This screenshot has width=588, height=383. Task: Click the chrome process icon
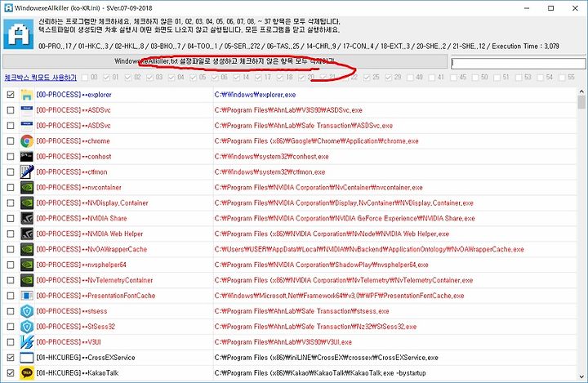click(x=27, y=141)
